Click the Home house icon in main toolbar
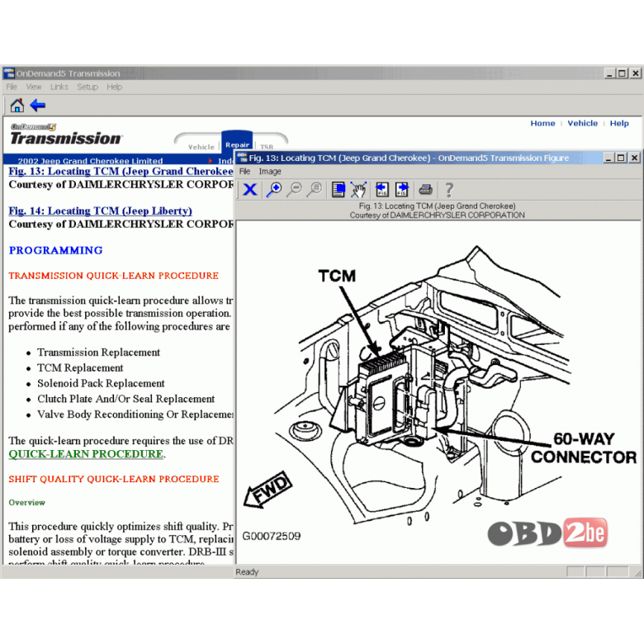Image resolution: width=644 pixels, height=644 pixels. [17, 106]
